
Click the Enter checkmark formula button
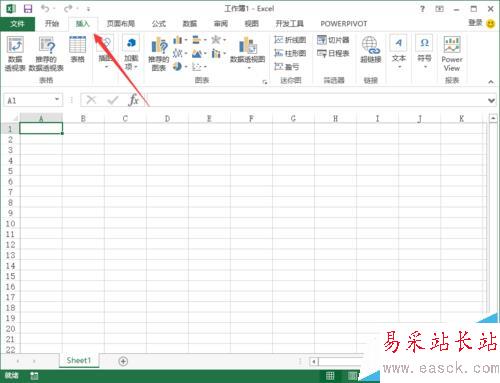pyautogui.click(x=113, y=100)
